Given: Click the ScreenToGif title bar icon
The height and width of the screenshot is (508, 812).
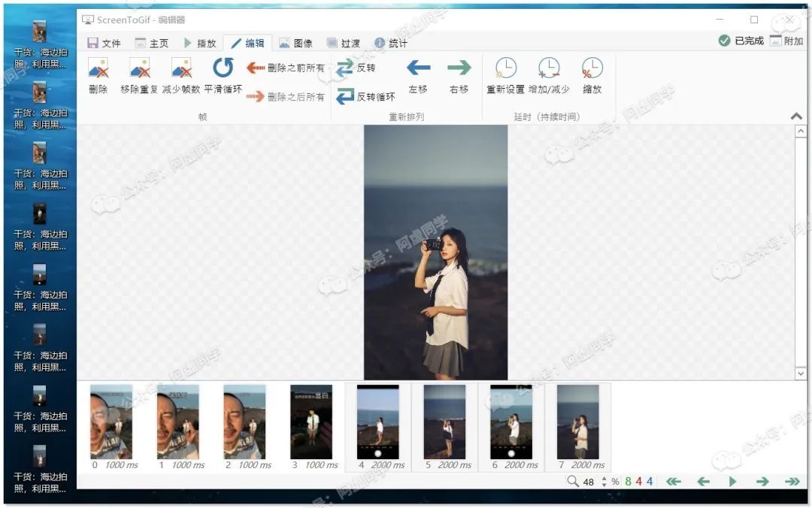Looking at the screenshot, I should 88,20.
